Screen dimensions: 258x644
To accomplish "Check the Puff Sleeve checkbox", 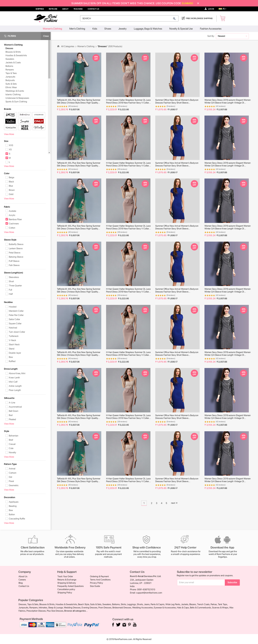I will pyautogui.click(x=7, y=261).
